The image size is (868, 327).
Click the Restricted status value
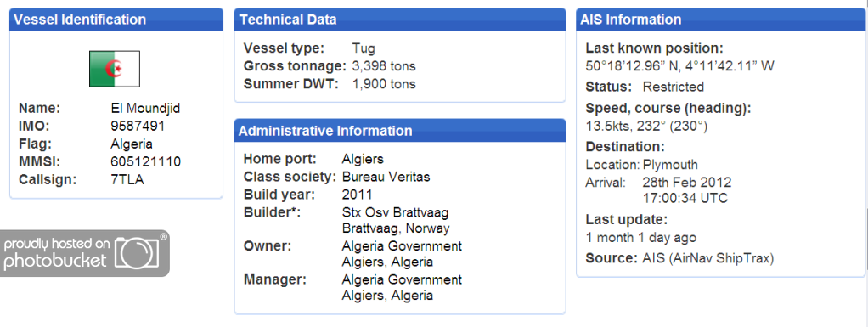click(674, 87)
